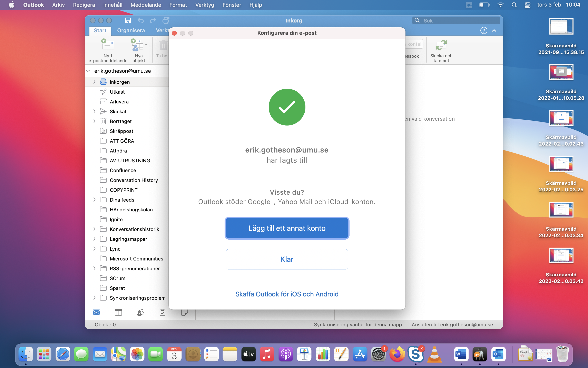Expand the Synkroniseringsproblem folder

coord(94,298)
